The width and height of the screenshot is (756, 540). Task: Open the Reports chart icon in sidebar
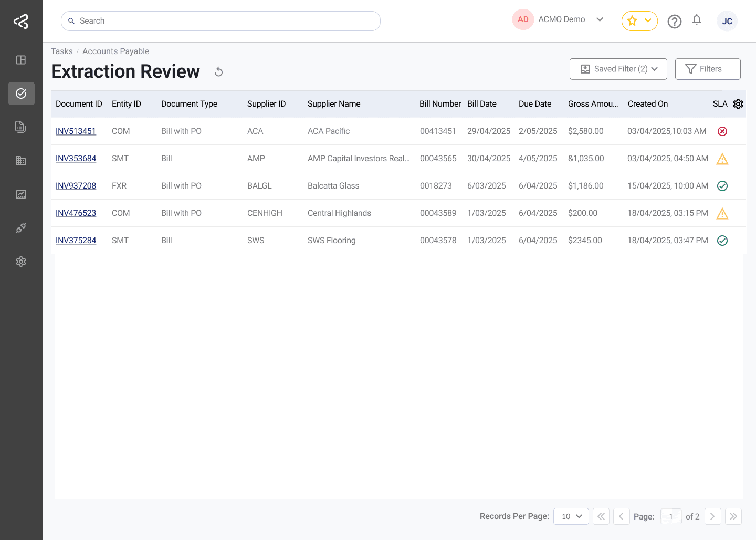(x=21, y=194)
